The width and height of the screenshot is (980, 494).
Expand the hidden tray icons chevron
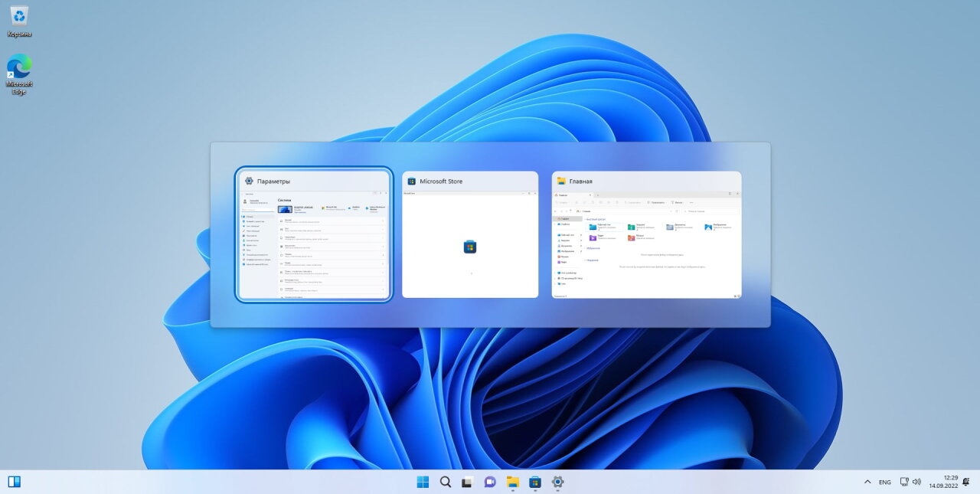pyautogui.click(x=867, y=482)
